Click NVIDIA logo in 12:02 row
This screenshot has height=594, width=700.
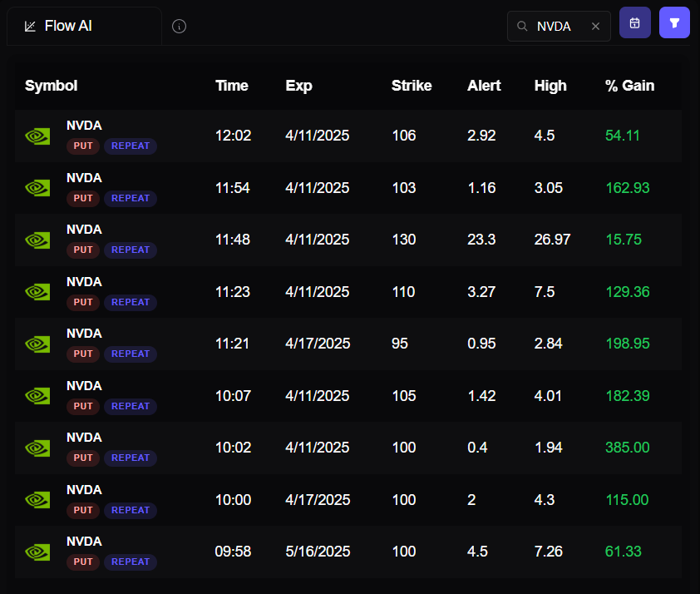pos(37,136)
